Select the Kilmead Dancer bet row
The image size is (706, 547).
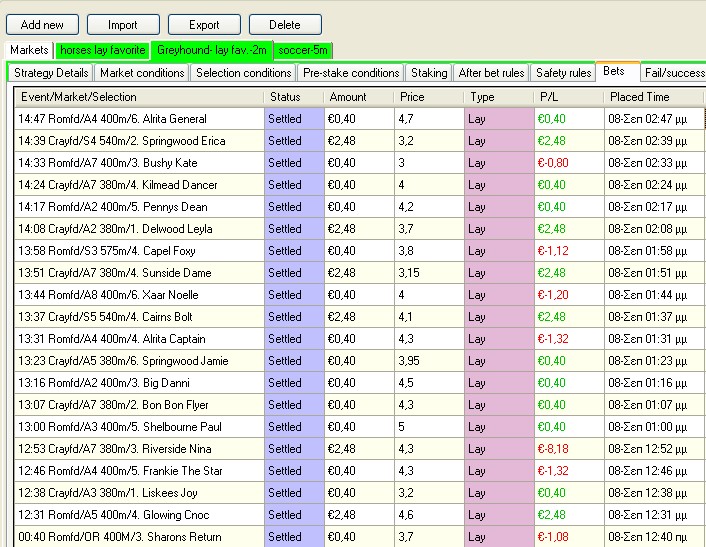[359, 185]
